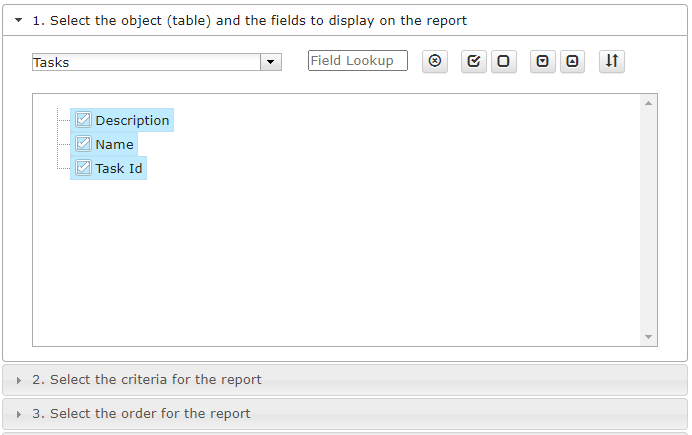The width and height of the screenshot is (692, 435).
Task: Click the uncheck all fields icon
Action: pyautogui.click(x=504, y=61)
